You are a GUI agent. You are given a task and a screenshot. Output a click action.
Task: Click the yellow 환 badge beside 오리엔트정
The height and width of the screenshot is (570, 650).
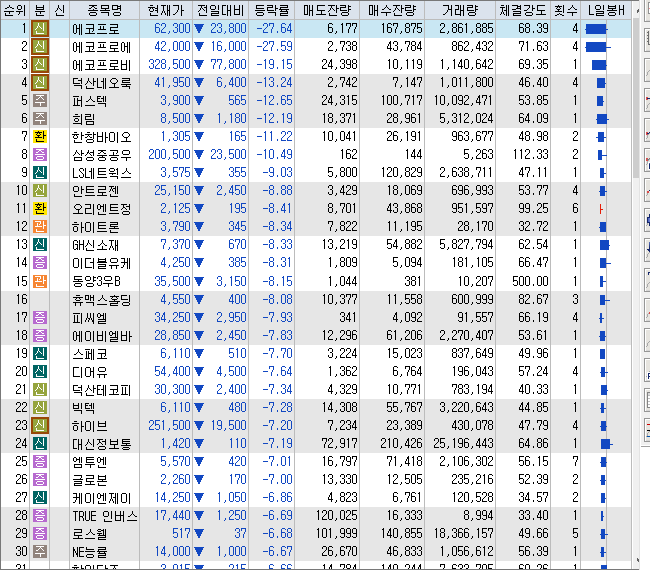40,209
